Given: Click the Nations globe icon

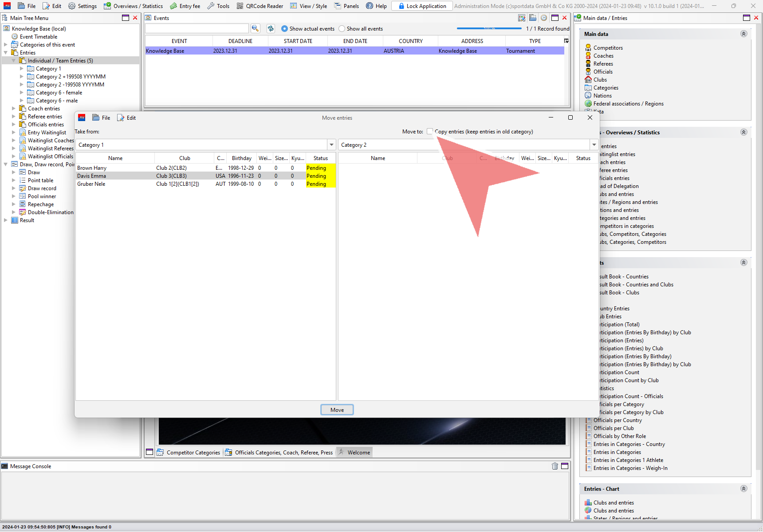Looking at the screenshot, I should pos(588,95).
